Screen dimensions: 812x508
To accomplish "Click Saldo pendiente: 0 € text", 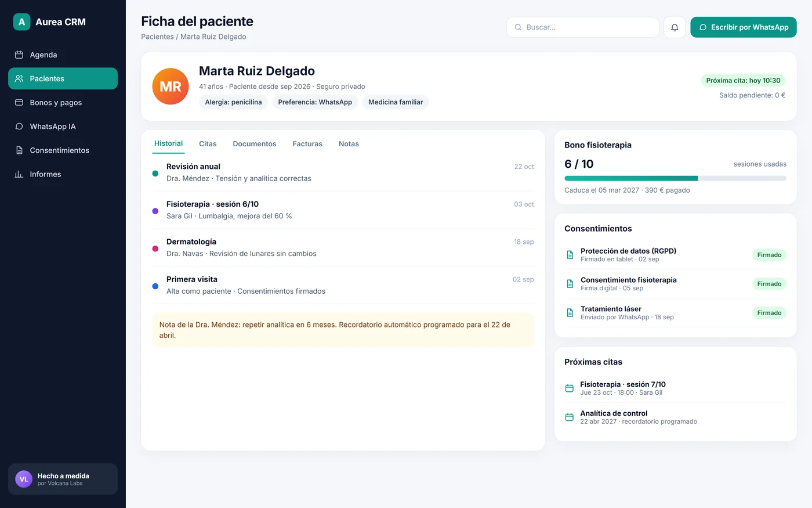I will coord(752,95).
